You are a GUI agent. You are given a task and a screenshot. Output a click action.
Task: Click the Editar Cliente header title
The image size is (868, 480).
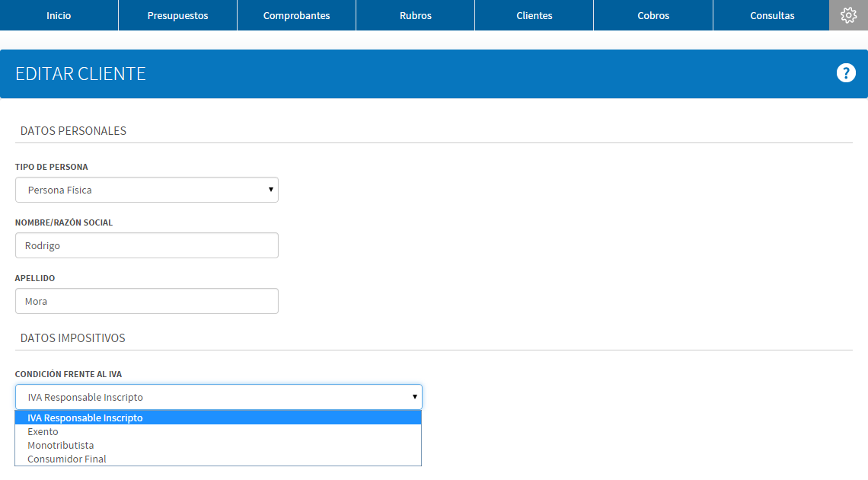80,74
